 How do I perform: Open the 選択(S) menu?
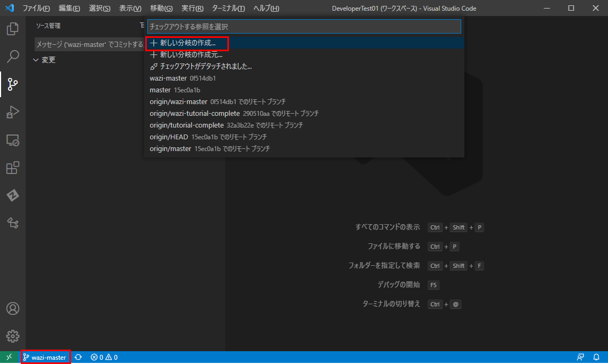click(99, 8)
